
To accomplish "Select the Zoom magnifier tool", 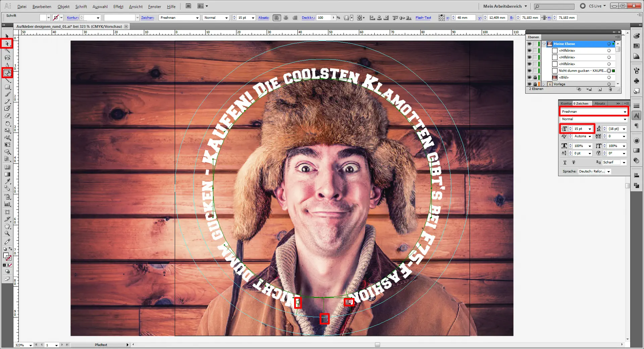I will tap(7, 234).
